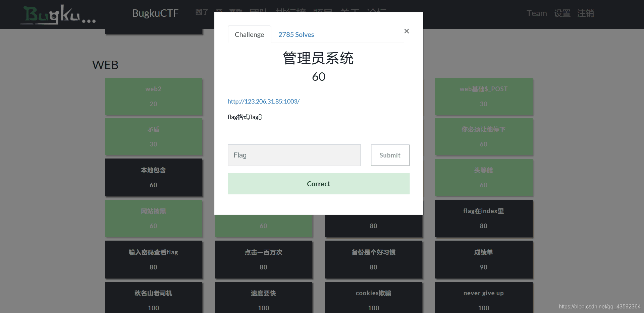Click the Bugku logo
Screen dimensions: 644x313
(x=58, y=14)
